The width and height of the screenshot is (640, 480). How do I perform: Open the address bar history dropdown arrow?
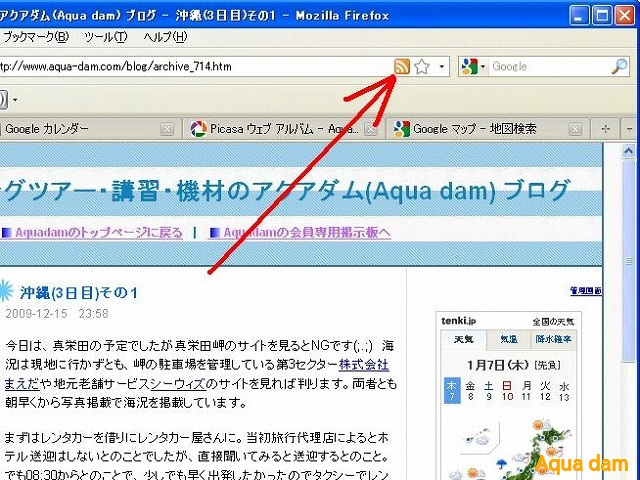pos(441,66)
